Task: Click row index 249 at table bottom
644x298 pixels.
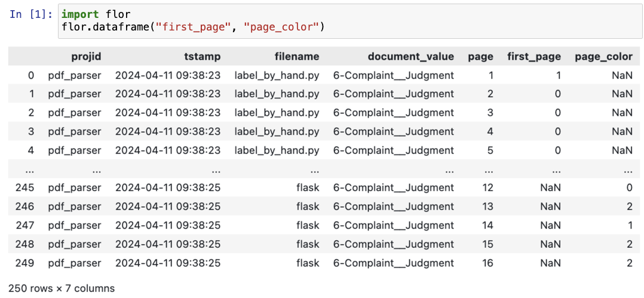Action: tap(24, 263)
